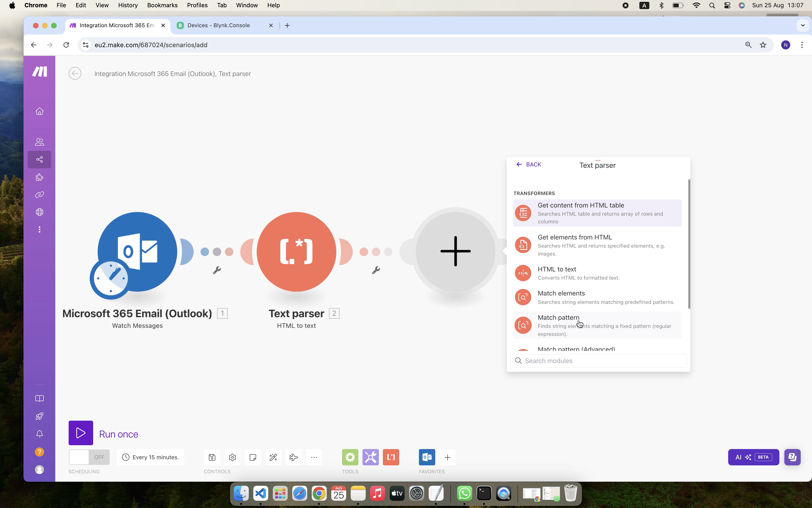Open the orange Help question mark icon
Screen dimensions: 812x508
point(40,452)
